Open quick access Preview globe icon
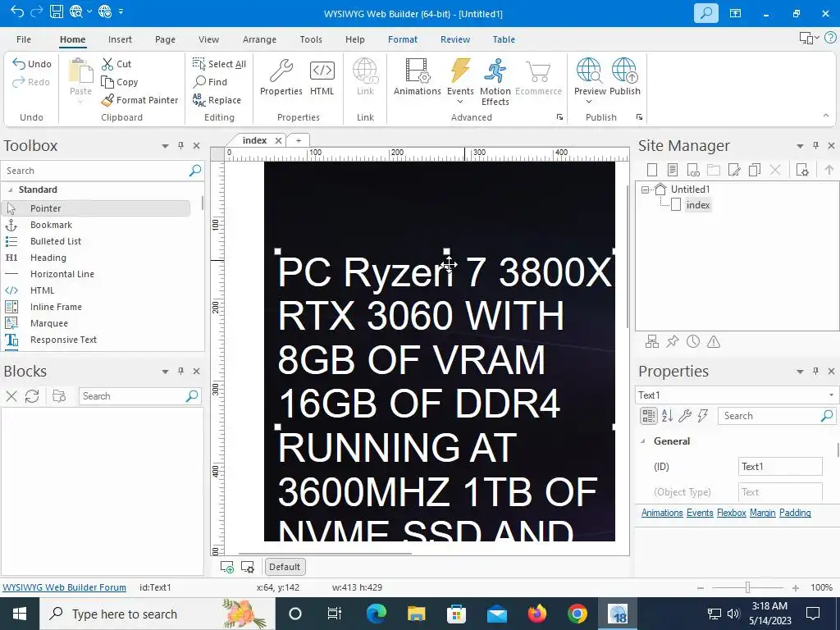The width and height of the screenshot is (840, 630). [x=76, y=11]
